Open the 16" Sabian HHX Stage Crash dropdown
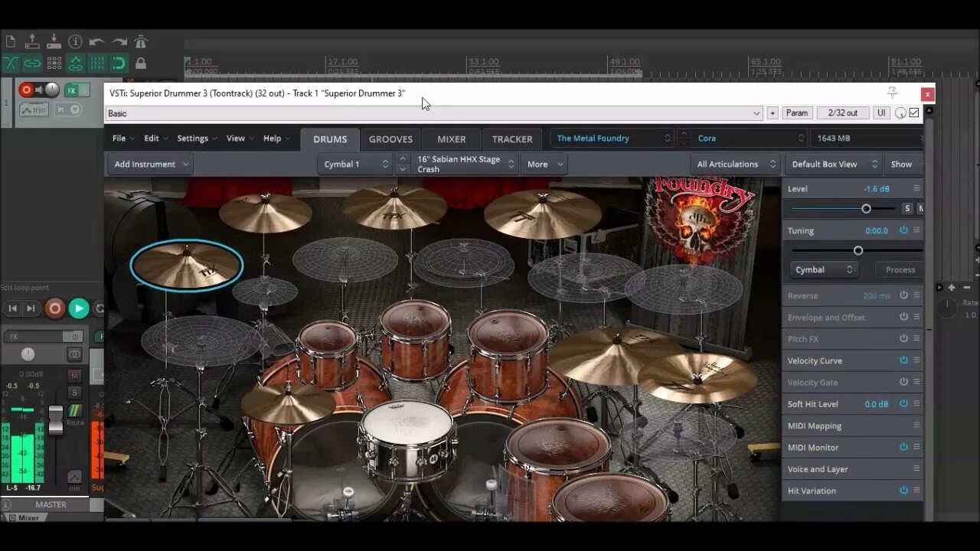The image size is (980, 551). pyautogui.click(x=464, y=165)
